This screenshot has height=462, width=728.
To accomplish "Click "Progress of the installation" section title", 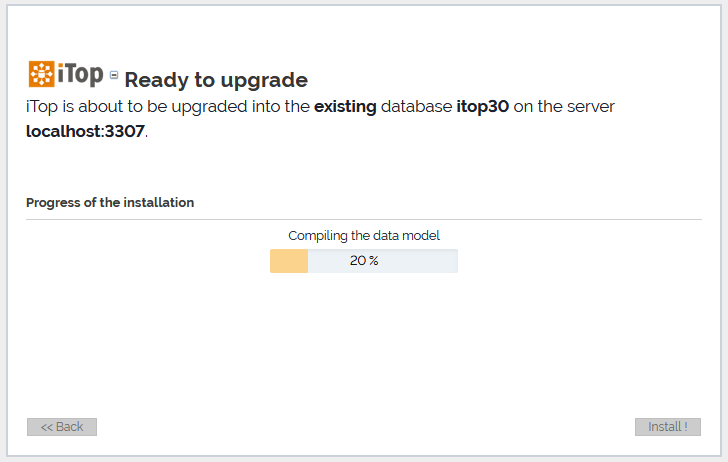I will (110, 202).
